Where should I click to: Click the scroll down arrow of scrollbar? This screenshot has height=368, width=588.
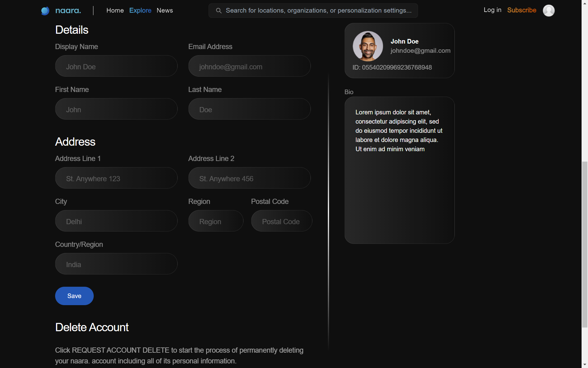[585, 365]
